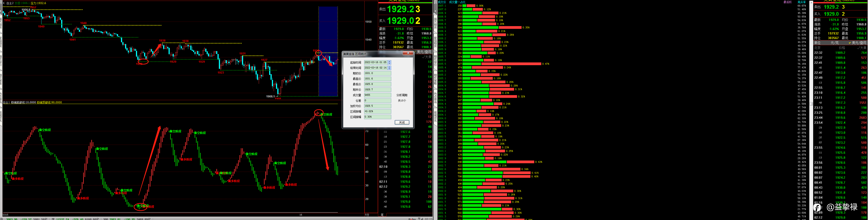Click the 自主1 极端底部线 indicator label
The image size is (868, 220).
tap(32, 102)
